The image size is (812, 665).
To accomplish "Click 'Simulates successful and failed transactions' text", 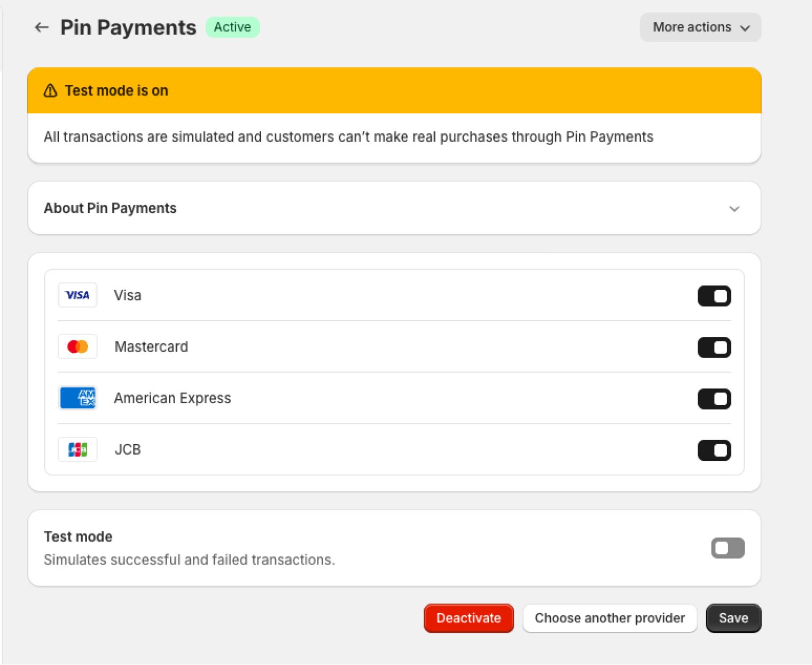I will [189, 560].
